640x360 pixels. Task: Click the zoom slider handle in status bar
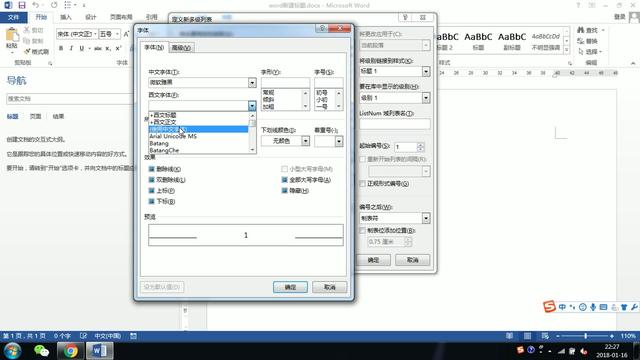[586, 336]
